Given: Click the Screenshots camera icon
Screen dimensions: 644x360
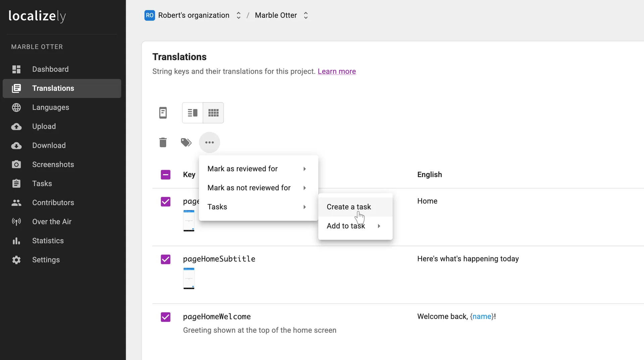Looking at the screenshot, I should coord(16,164).
